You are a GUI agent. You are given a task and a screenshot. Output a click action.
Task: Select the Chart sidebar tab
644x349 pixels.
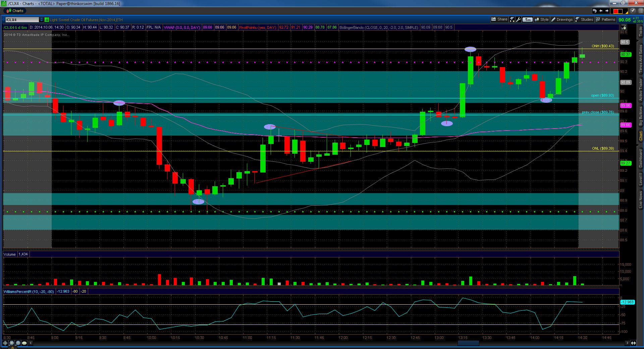pos(640,136)
